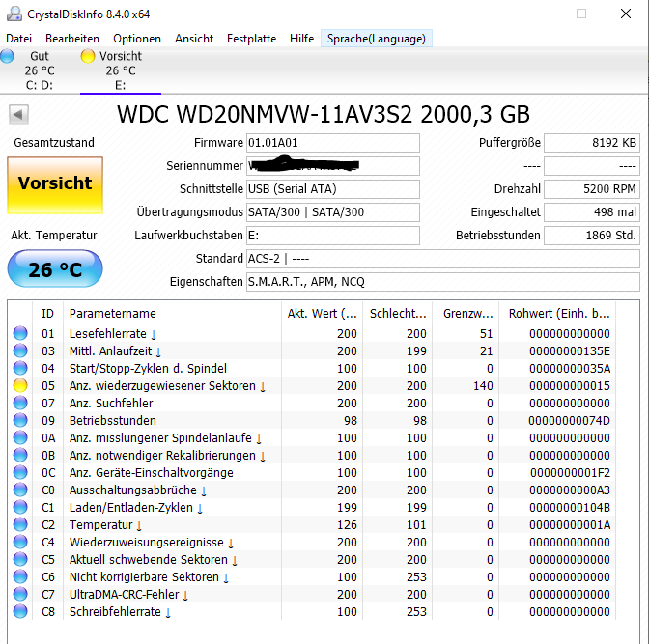Select the yellow Vorsicht status disk E:

tap(121, 70)
